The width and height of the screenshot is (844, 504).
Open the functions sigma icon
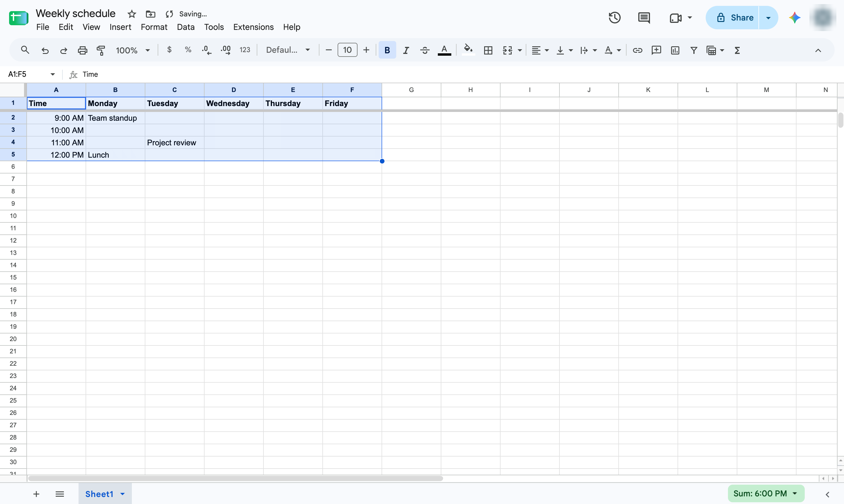(x=737, y=50)
